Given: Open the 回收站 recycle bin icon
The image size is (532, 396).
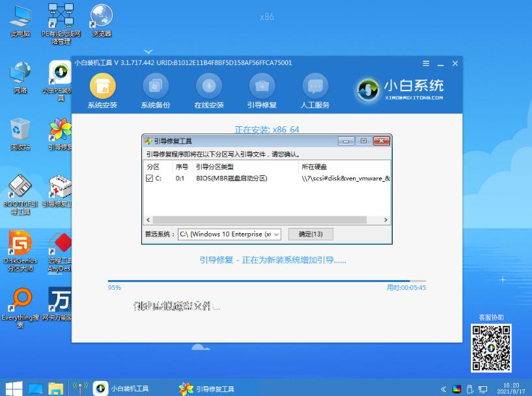Looking at the screenshot, I should 20,130.
